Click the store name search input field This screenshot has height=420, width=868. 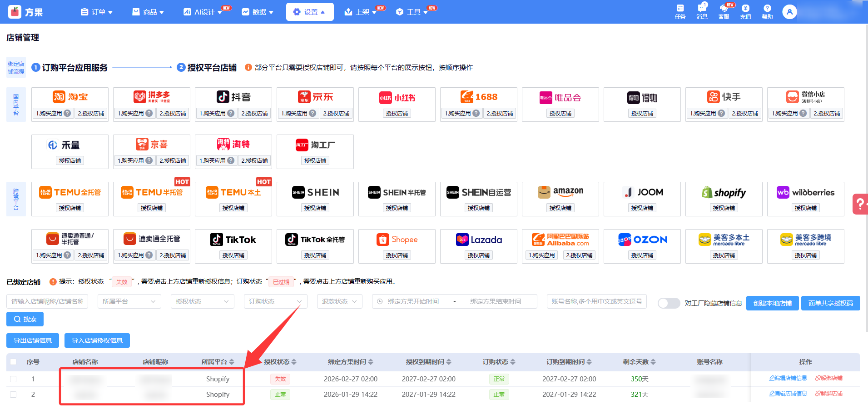click(x=47, y=301)
